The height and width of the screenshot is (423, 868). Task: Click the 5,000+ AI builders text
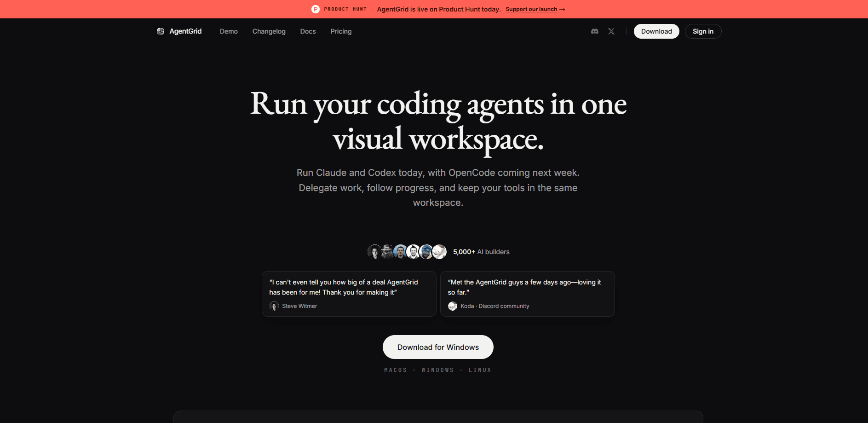(481, 252)
